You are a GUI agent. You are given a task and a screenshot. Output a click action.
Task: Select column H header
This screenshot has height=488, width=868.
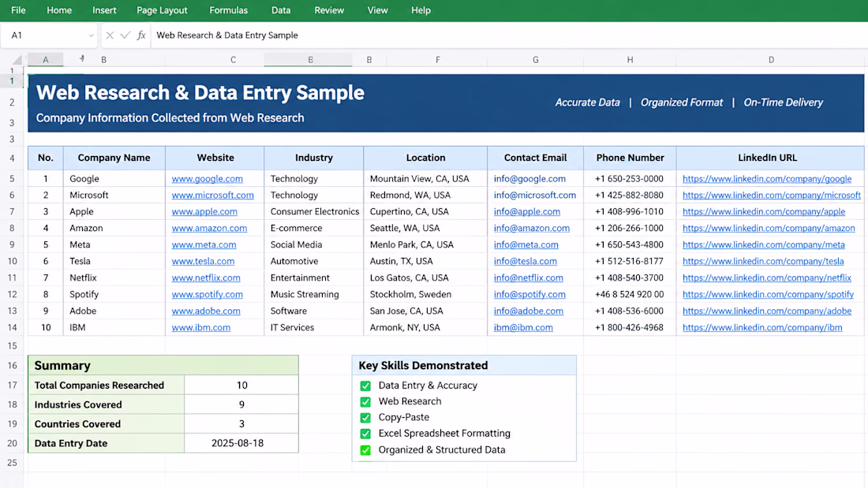(x=630, y=60)
